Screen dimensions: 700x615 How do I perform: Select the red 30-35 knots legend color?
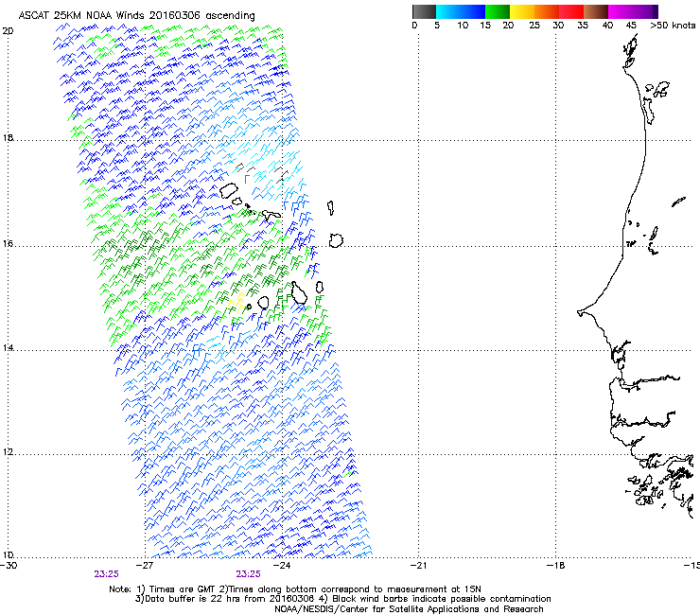(x=571, y=11)
